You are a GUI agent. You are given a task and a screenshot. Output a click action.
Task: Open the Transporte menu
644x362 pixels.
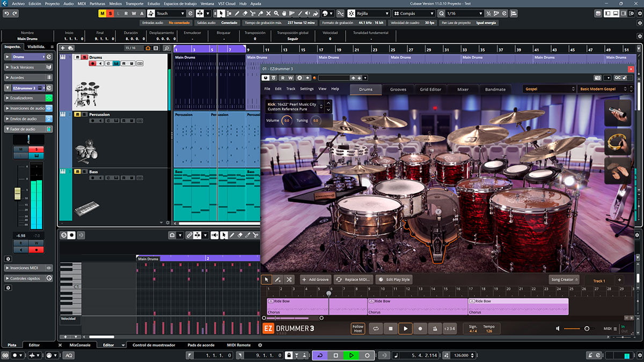pos(135,4)
